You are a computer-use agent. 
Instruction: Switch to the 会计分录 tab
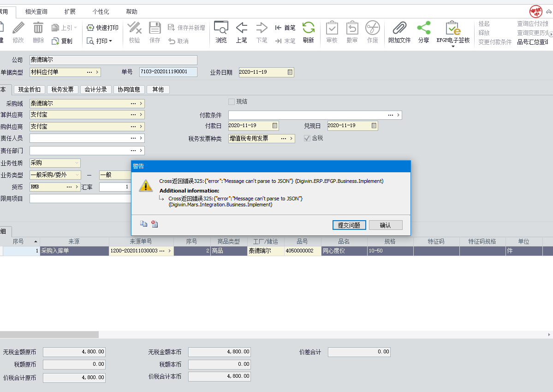point(95,89)
